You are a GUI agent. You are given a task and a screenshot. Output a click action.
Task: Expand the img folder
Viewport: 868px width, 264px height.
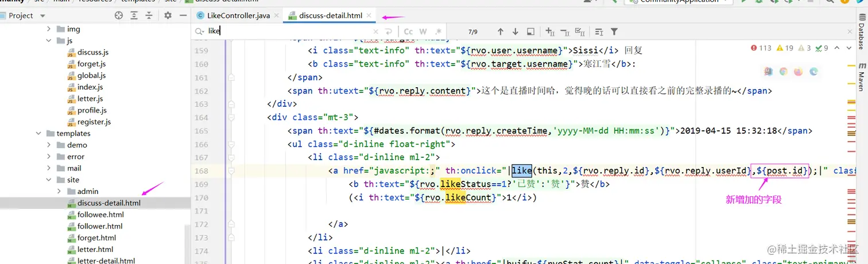click(x=49, y=29)
